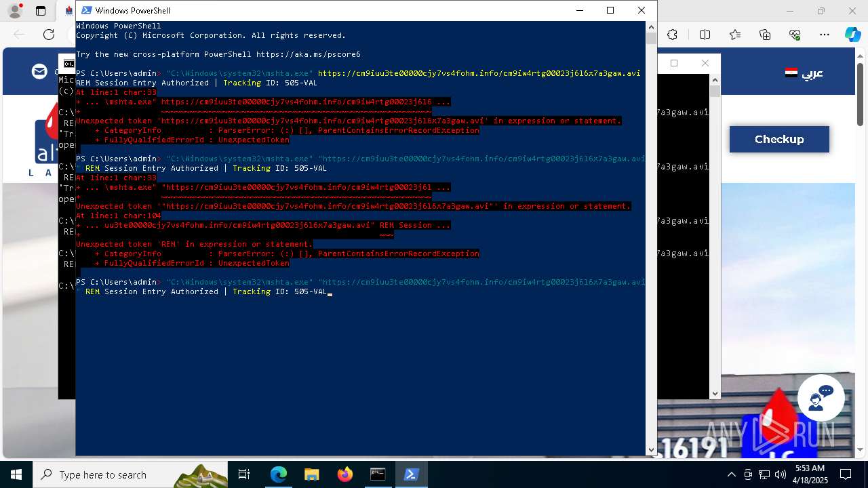The width and height of the screenshot is (868, 488).
Task: Launch Firefox from taskbar
Action: click(344, 474)
